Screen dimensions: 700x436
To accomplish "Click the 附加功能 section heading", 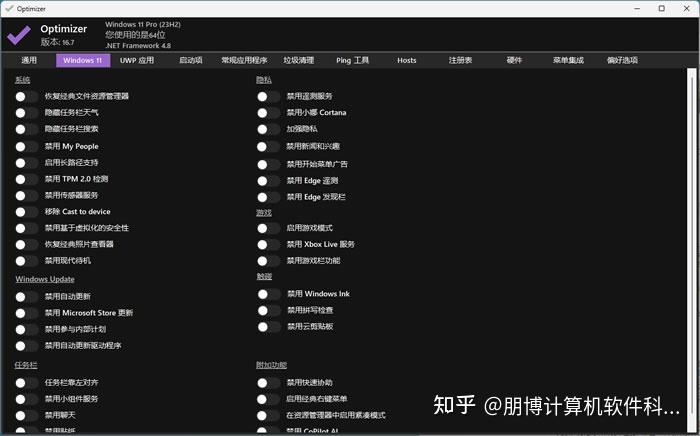I will click(x=271, y=365).
